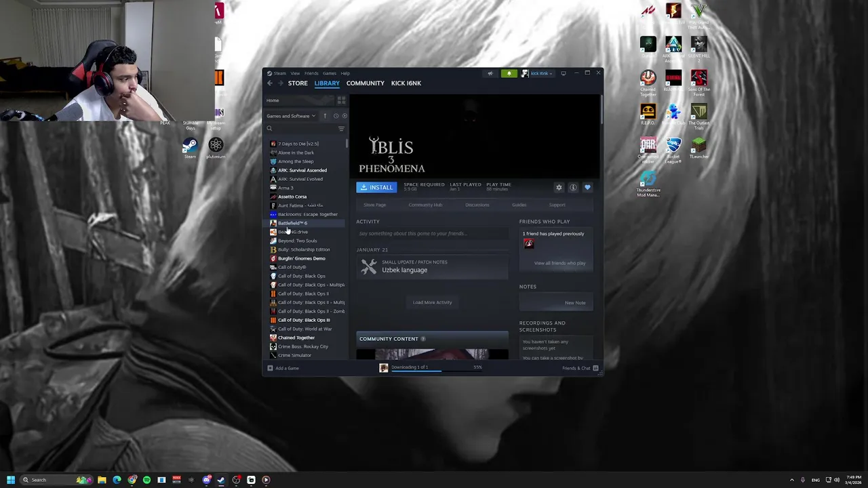Open the Store Page link
868x488 pixels.
pos(374,205)
